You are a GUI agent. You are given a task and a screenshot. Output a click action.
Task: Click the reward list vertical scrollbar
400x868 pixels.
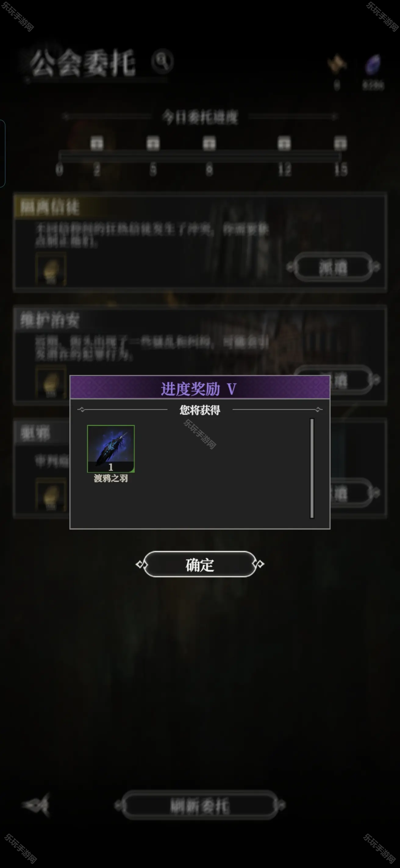pos(312,468)
